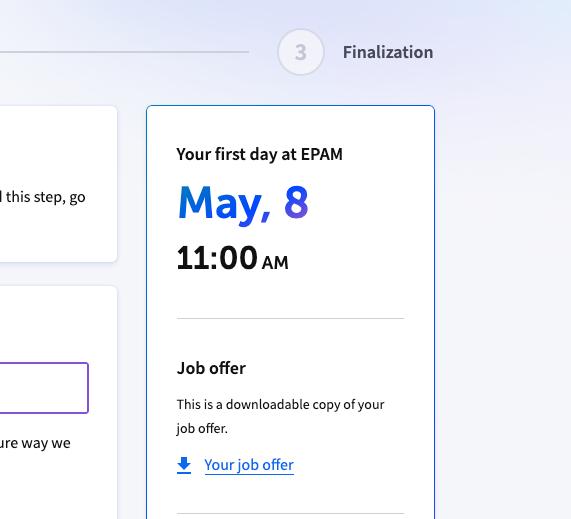Click the 'job offer.' text line
The width and height of the screenshot is (571, 519).
coord(202,429)
